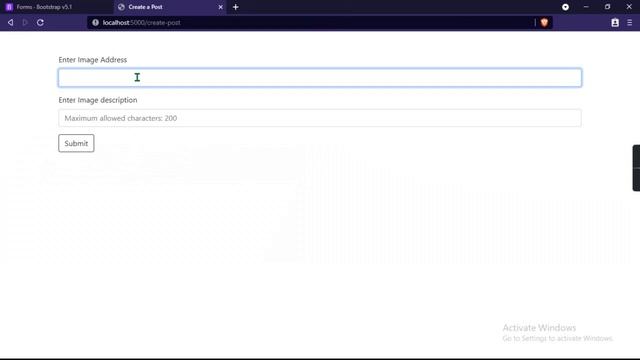Click the Enter Image Address label
The height and width of the screenshot is (360, 640).
[93, 60]
